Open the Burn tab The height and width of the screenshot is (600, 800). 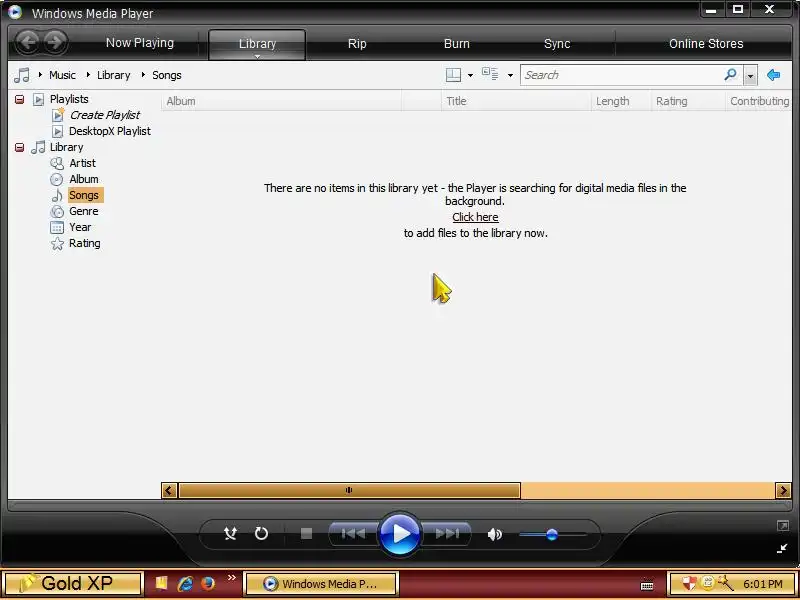click(x=457, y=44)
